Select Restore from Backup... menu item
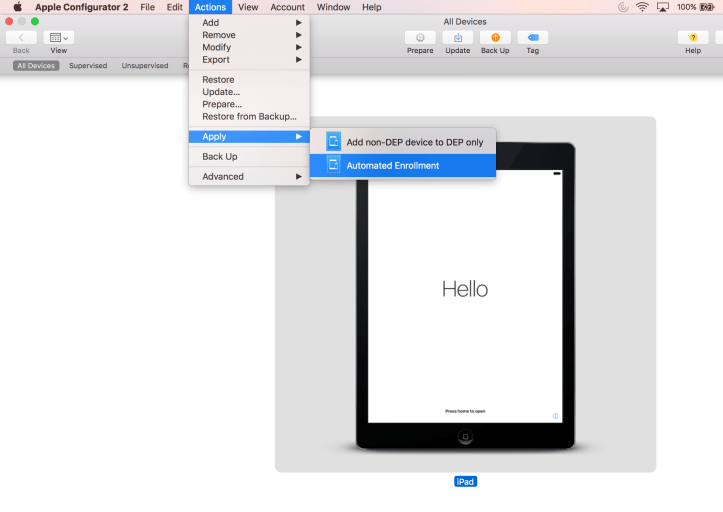Image resolution: width=723 pixels, height=512 pixels. point(249,117)
